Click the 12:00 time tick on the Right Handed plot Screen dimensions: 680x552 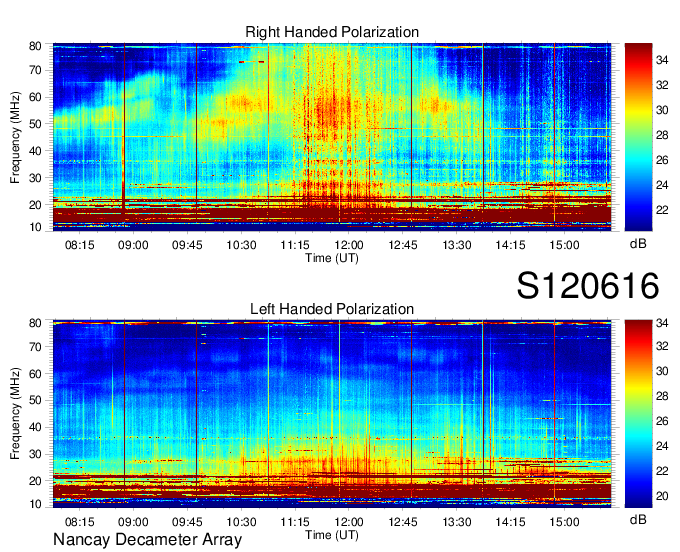pos(349,245)
